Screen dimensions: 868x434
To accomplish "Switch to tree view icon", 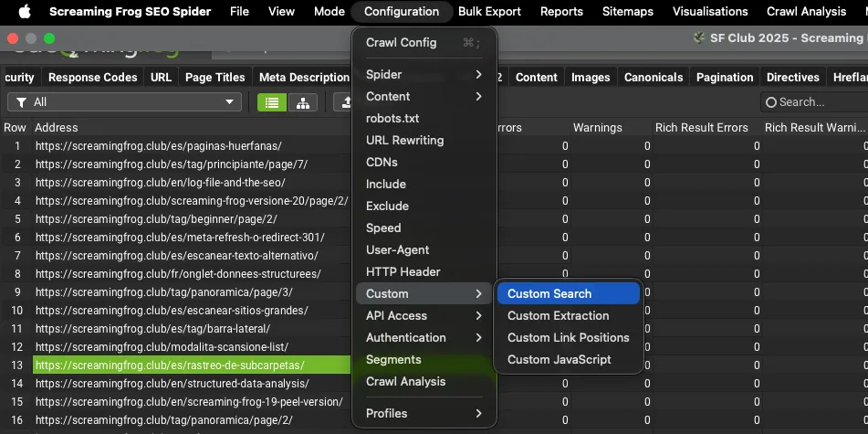I will [303, 102].
